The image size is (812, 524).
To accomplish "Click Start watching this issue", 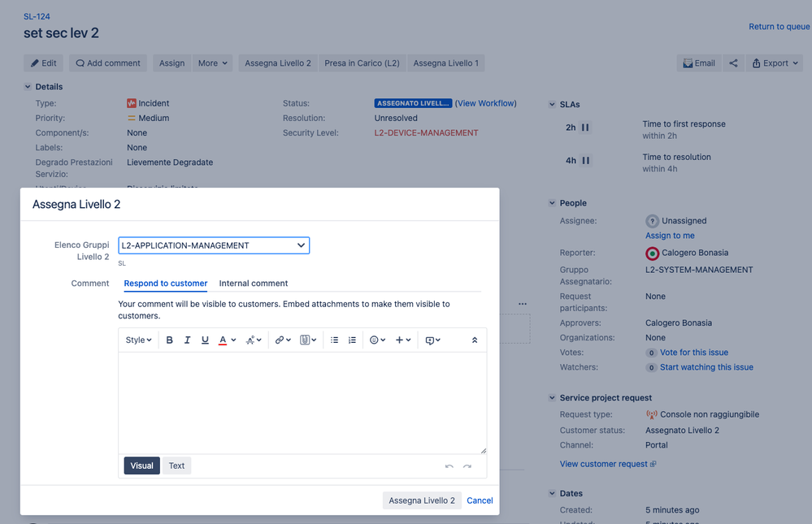I will [706, 367].
